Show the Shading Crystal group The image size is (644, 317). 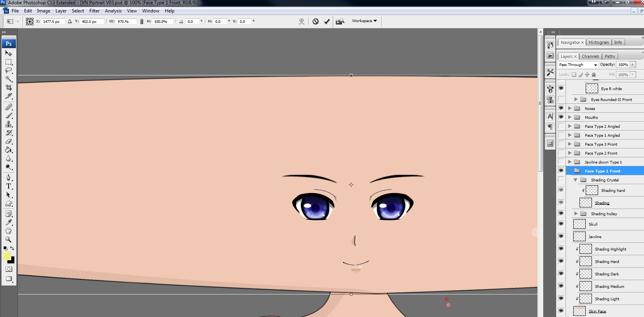coord(561,180)
